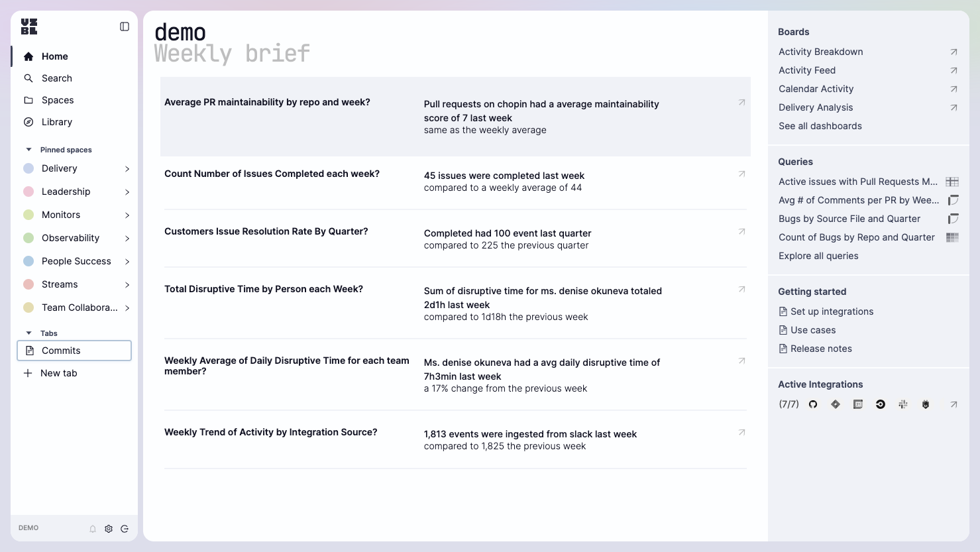Image resolution: width=980 pixels, height=552 pixels.
Task: Click the Google Calendar integration icon
Action: pos(858,404)
